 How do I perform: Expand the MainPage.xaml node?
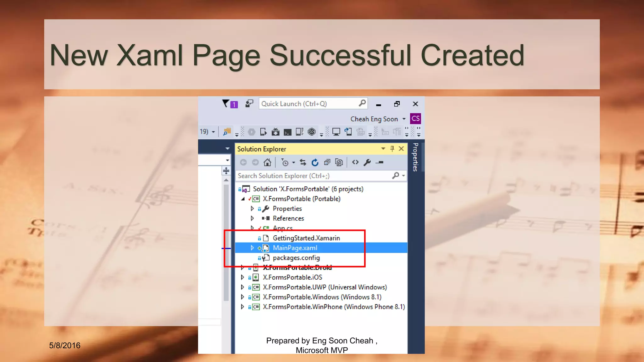pyautogui.click(x=252, y=248)
